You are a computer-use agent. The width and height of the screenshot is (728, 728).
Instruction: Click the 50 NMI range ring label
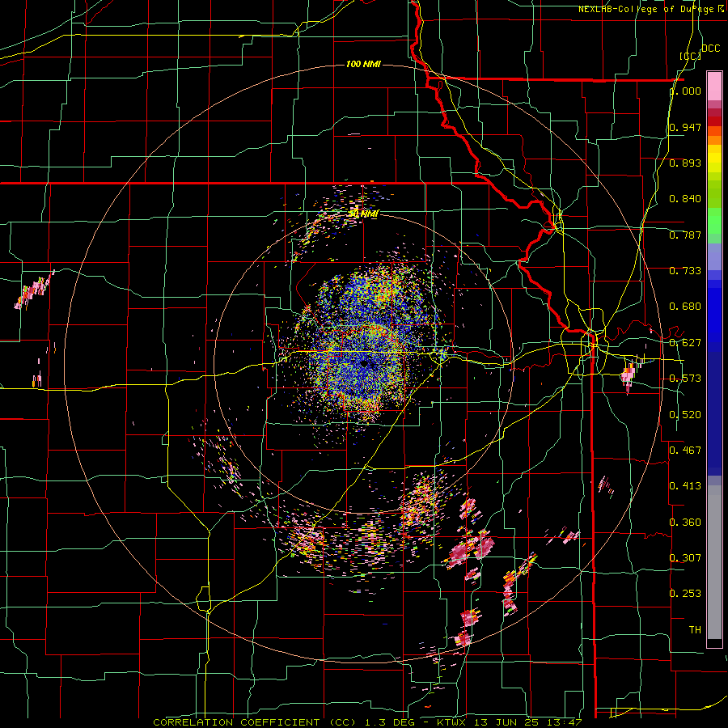click(363, 214)
